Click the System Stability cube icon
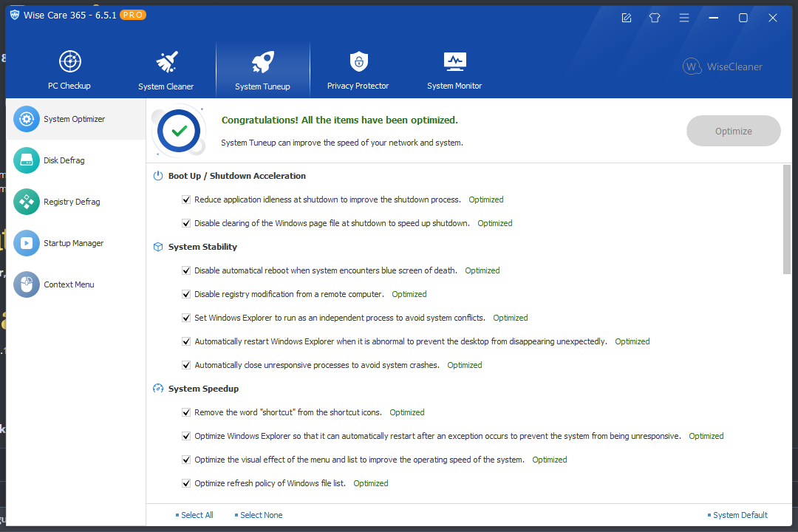The image size is (798, 532). 158,247
